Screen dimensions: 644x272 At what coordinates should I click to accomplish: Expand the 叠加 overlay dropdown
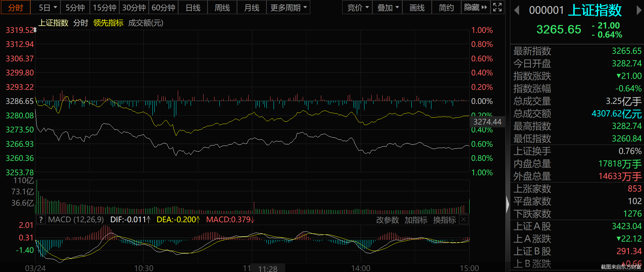388,8
